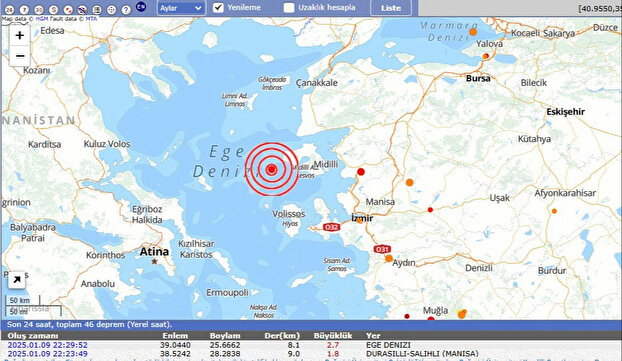Image resolution: width=622 pixels, height=361 pixels.
Task: Zoom in with the plus button
Action: (x=20, y=36)
